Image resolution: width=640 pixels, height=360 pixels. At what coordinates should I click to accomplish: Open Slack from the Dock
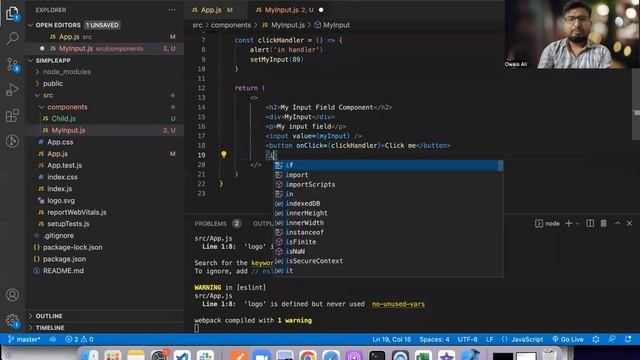pos(205,356)
